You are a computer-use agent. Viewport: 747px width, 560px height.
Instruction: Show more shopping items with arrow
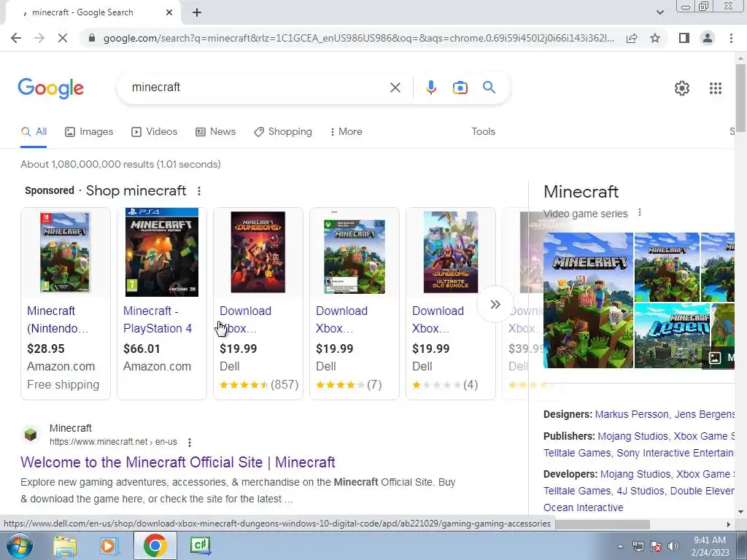[x=495, y=304]
